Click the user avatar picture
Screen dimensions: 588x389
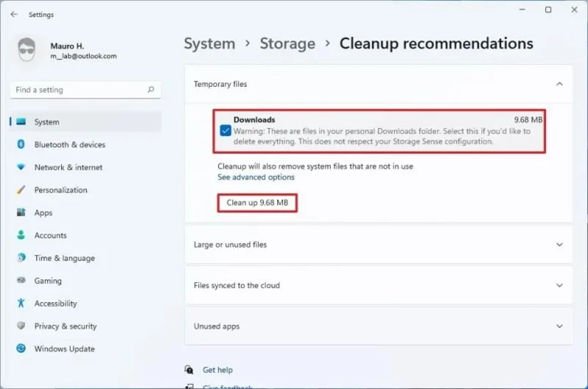click(x=26, y=49)
